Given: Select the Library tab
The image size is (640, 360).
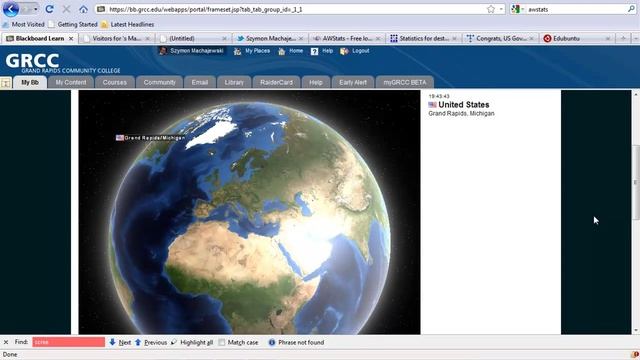Looking at the screenshot, I should click(x=234, y=82).
